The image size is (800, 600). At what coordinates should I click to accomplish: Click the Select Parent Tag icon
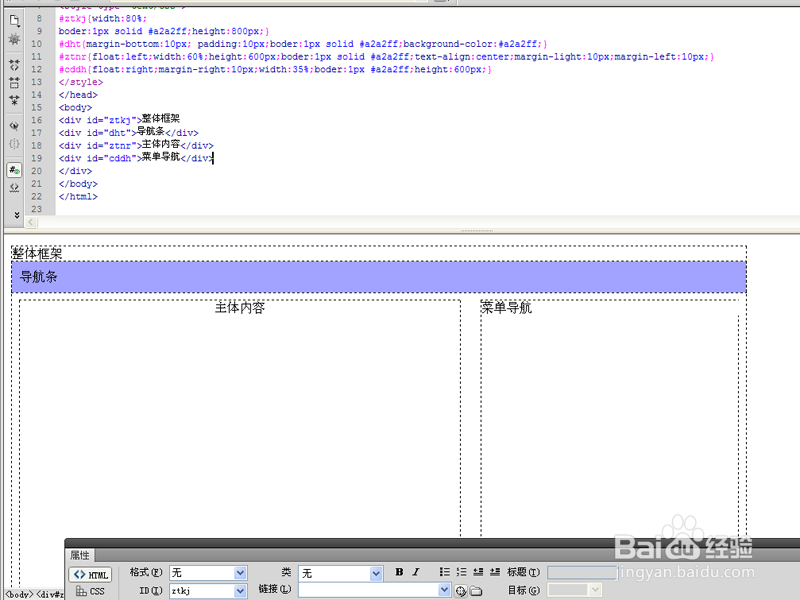(x=14, y=126)
